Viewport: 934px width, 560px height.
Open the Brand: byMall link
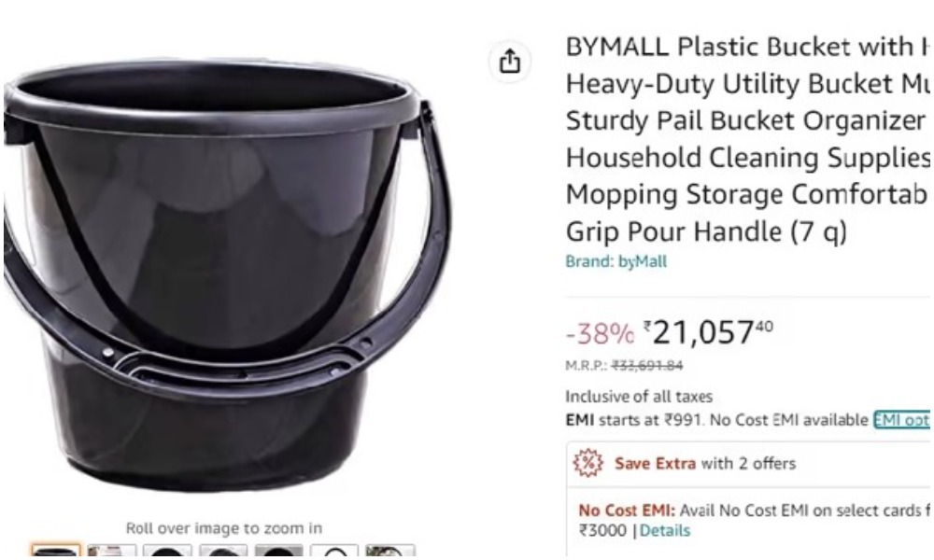pyautogui.click(x=616, y=261)
